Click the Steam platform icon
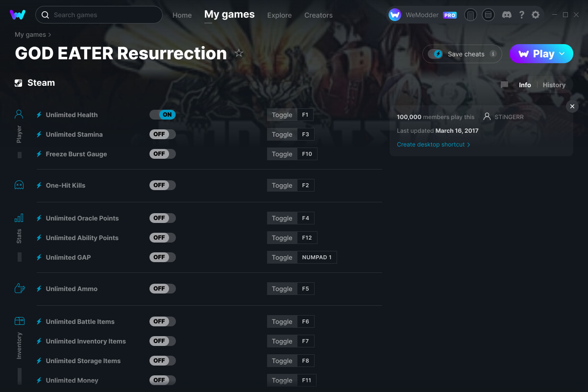This screenshot has width=588, height=392. [19, 83]
